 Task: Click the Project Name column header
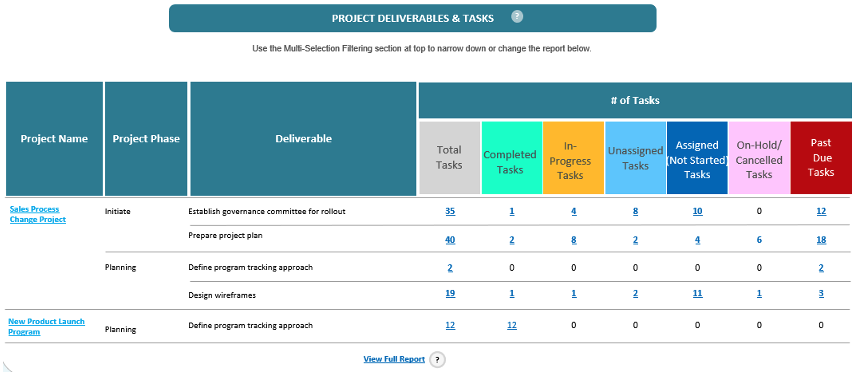(54, 139)
